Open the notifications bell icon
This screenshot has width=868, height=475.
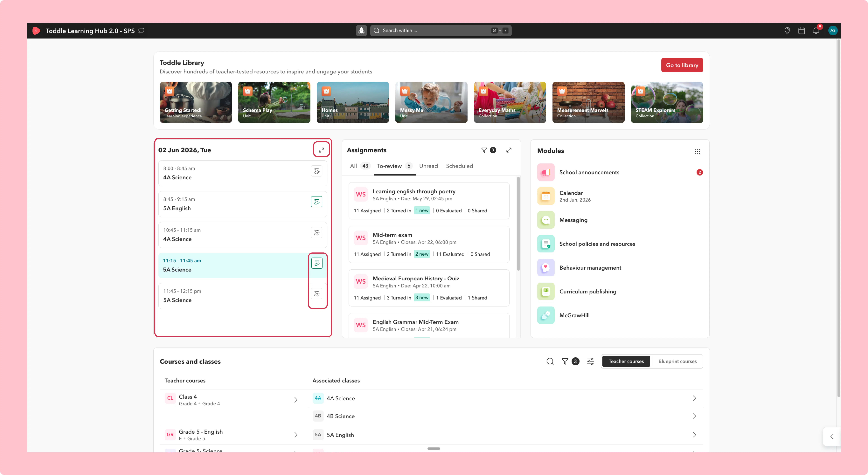click(816, 31)
